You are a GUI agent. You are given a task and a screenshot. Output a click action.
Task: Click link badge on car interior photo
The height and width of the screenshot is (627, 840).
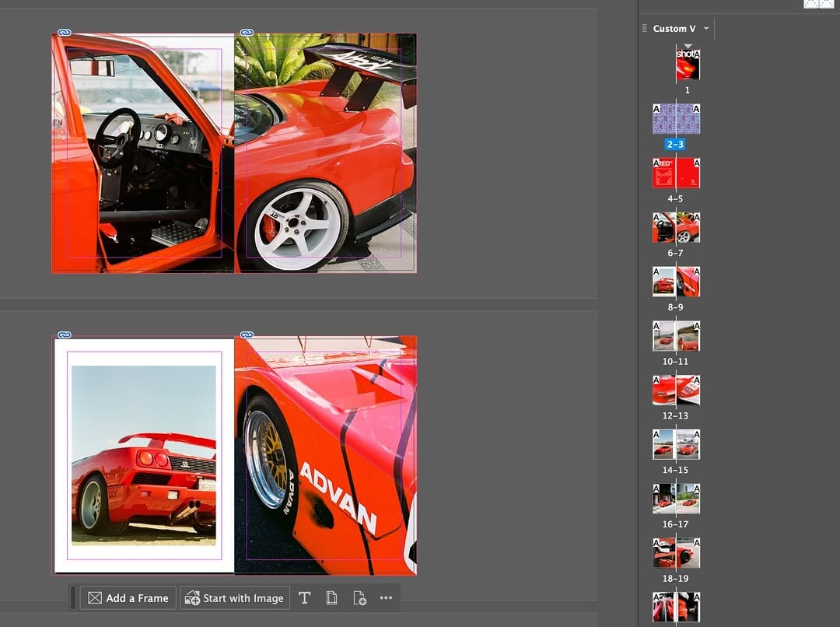click(65, 33)
